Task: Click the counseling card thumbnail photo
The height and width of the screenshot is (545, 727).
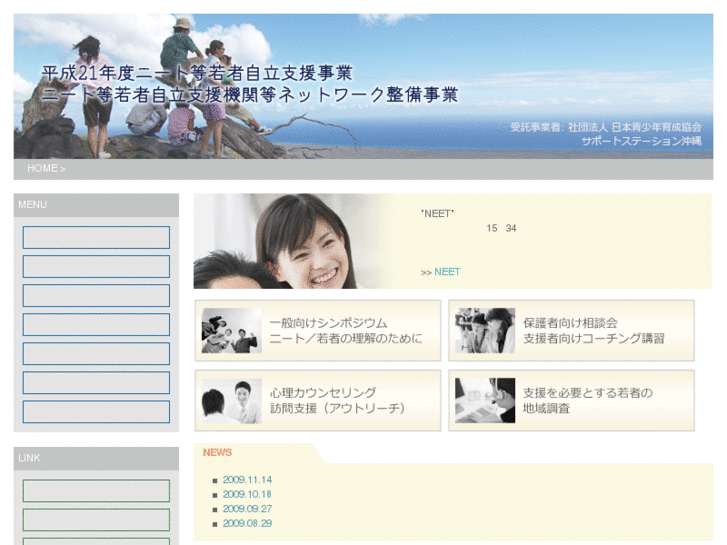Action: (x=232, y=401)
